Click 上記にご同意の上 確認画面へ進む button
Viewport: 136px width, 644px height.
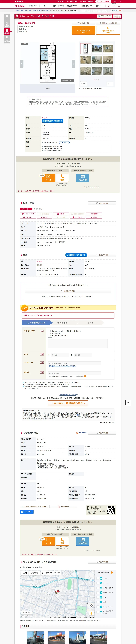pos(68,403)
